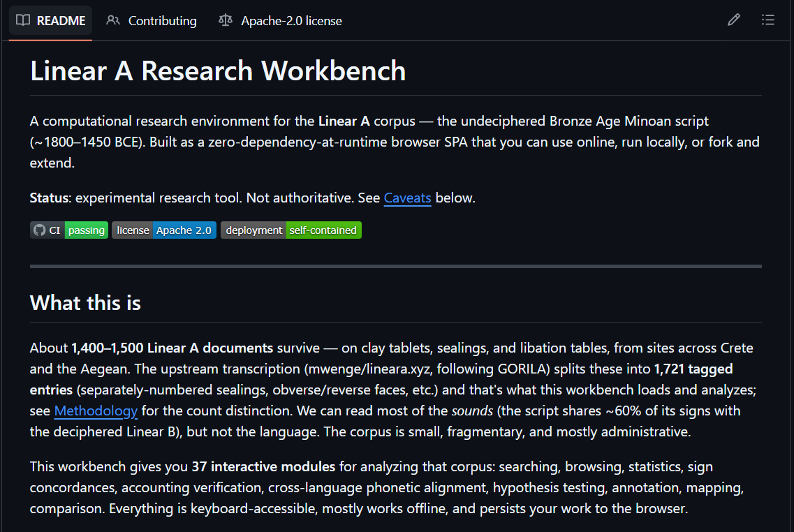Click the 'What this is' heading
This screenshot has height=532, width=794.
coord(85,303)
